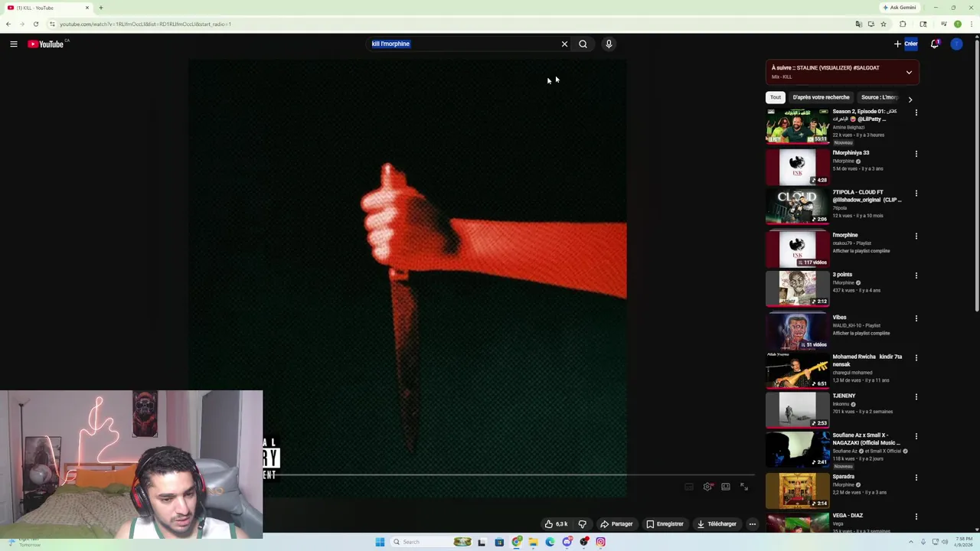
Task: Open the YouTube hamburger guide menu
Action: 14,44
